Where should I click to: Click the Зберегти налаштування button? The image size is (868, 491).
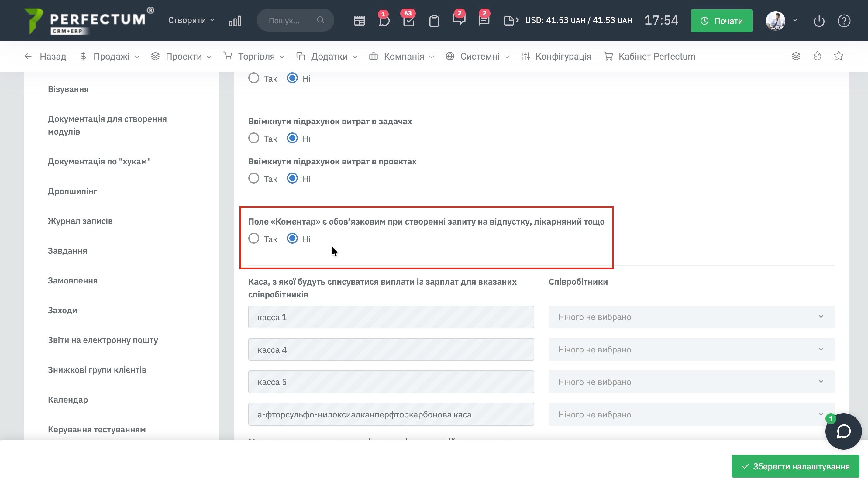point(795,466)
